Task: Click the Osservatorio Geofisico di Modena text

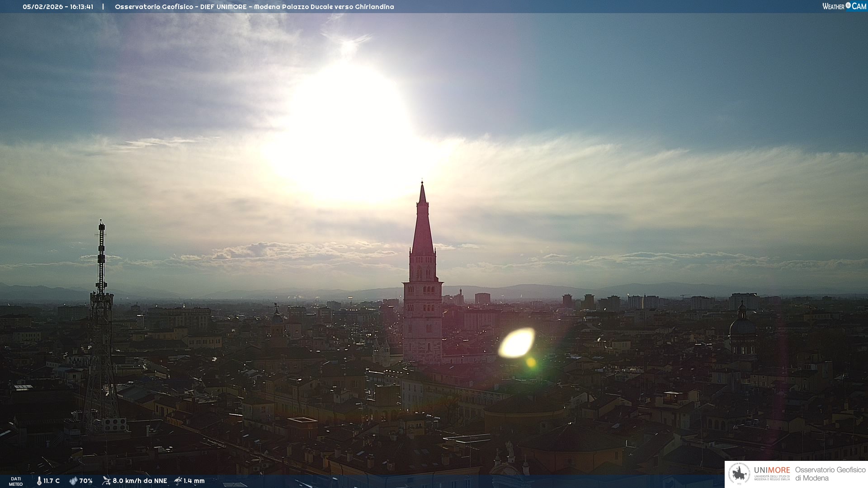Action: [x=830, y=474]
